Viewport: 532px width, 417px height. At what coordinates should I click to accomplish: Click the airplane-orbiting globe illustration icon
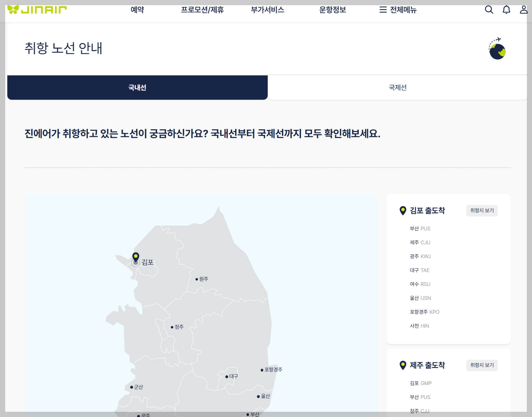(x=497, y=49)
